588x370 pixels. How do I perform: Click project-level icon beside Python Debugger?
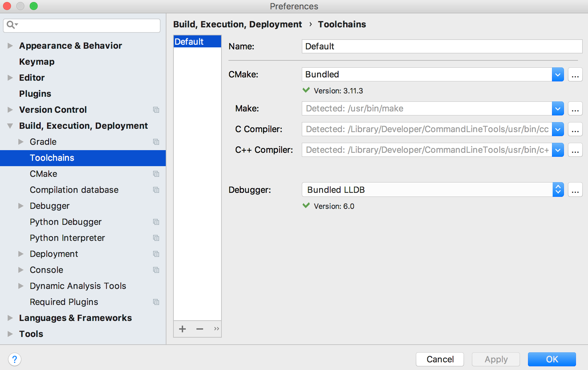pyautogui.click(x=156, y=222)
